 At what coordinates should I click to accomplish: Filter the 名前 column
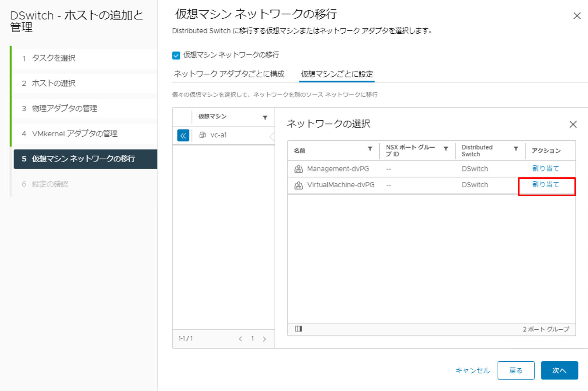[370, 149]
